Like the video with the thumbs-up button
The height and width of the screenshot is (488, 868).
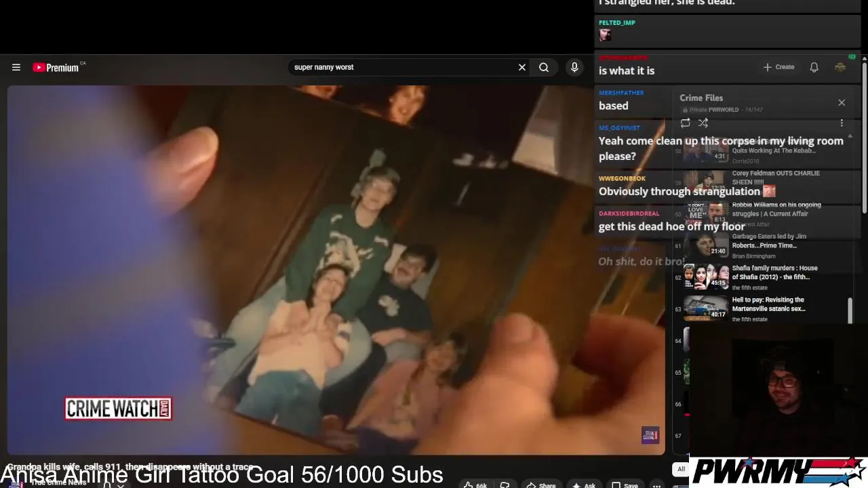(475, 485)
